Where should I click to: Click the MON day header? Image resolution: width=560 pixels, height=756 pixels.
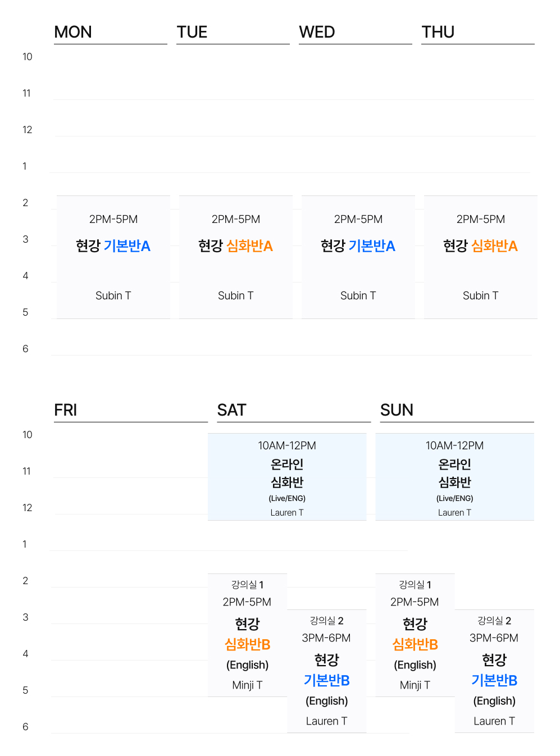point(73,32)
